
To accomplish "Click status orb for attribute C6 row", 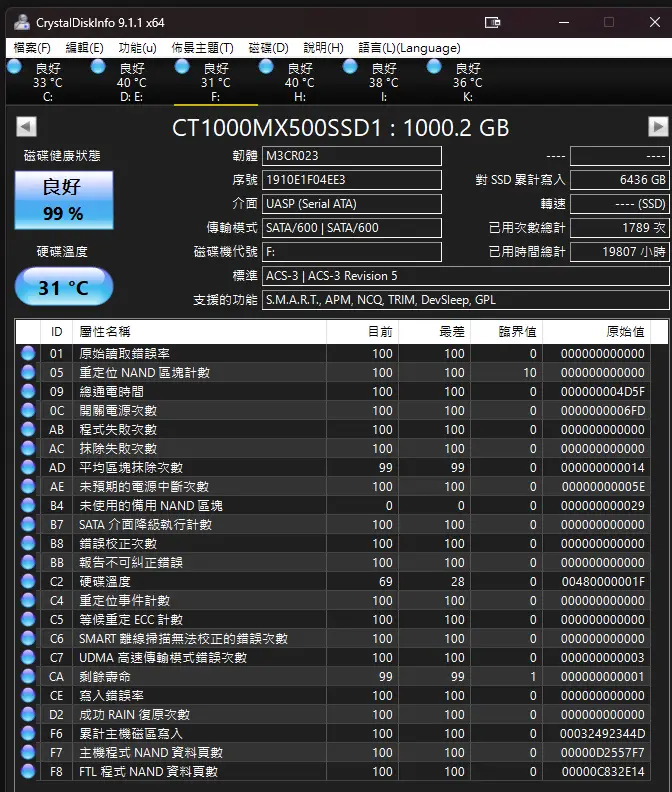I will click(x=28, y=638).
